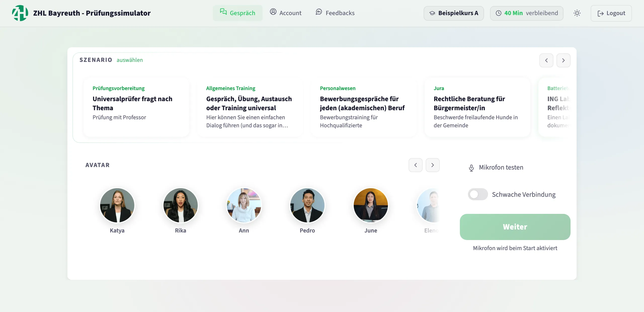Click the Logout arrow icon
644x312 pixels.
tap(601, 14)
